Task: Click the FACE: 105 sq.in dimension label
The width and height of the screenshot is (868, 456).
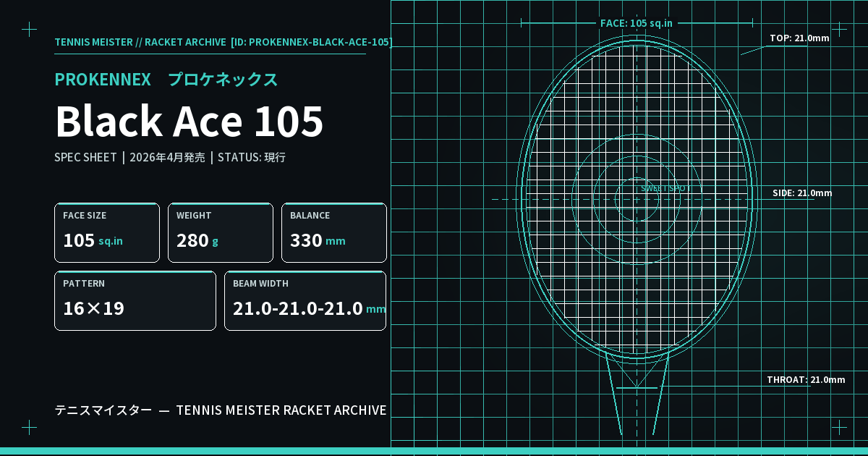Action: (637, 23)
